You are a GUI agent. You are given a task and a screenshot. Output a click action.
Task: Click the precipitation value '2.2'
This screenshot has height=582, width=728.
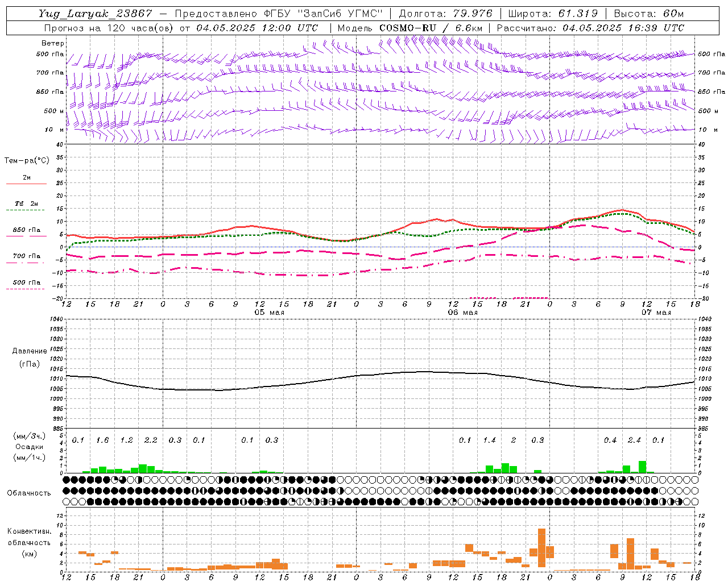click(151, 440)
